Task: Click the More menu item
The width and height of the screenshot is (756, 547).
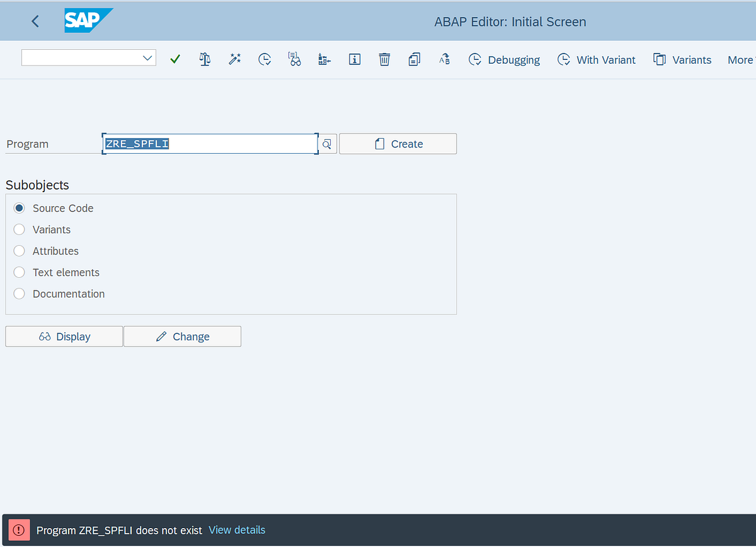Action: [740, 59]
